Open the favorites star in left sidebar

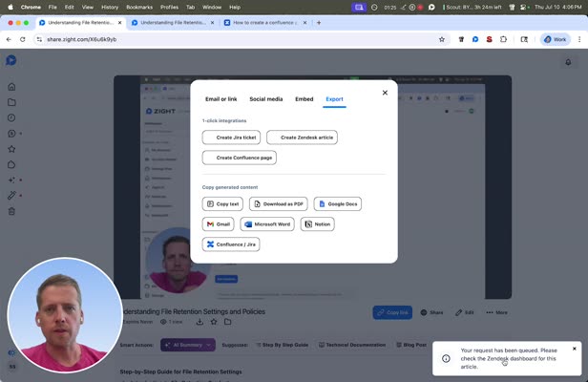coord(11,149)
